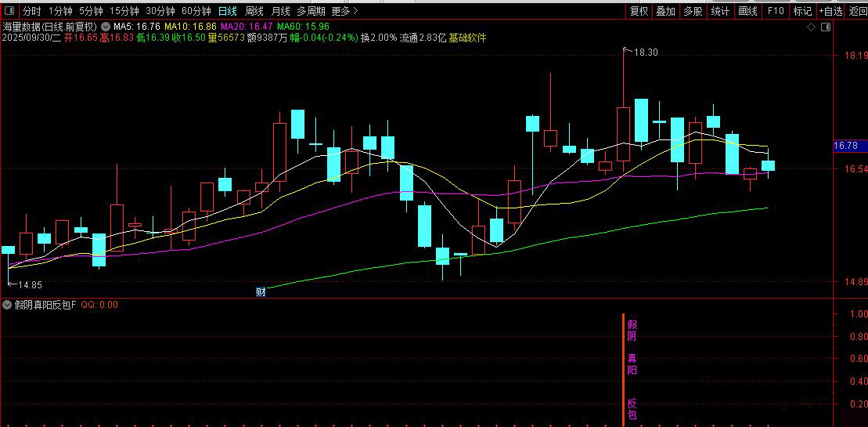The height and width of the screenshot is (427, 868).
Task: Toggle the left sidebar panel icon
Action: coord(9,11)
